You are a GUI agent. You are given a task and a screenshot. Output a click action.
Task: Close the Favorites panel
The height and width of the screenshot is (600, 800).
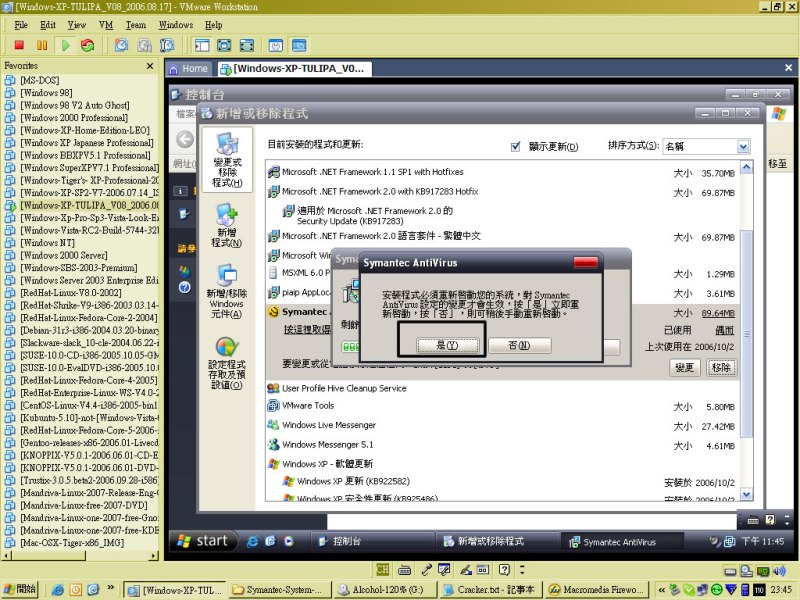pyautogui.click(x=150, y=66)
